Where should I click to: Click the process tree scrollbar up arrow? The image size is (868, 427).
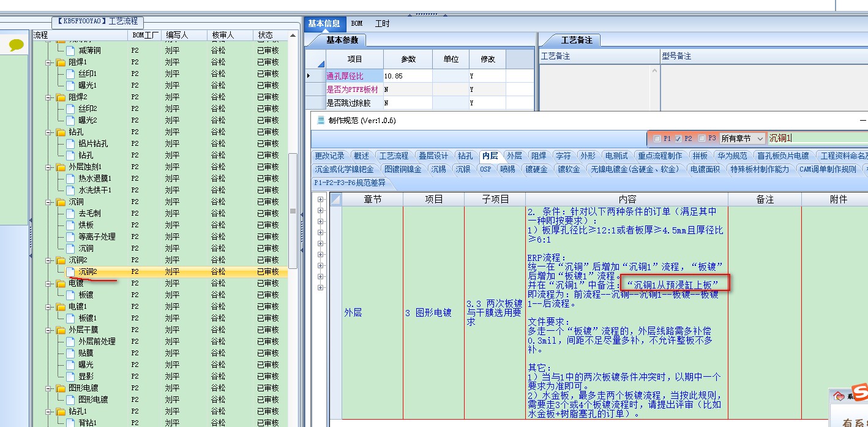(293, 36)
